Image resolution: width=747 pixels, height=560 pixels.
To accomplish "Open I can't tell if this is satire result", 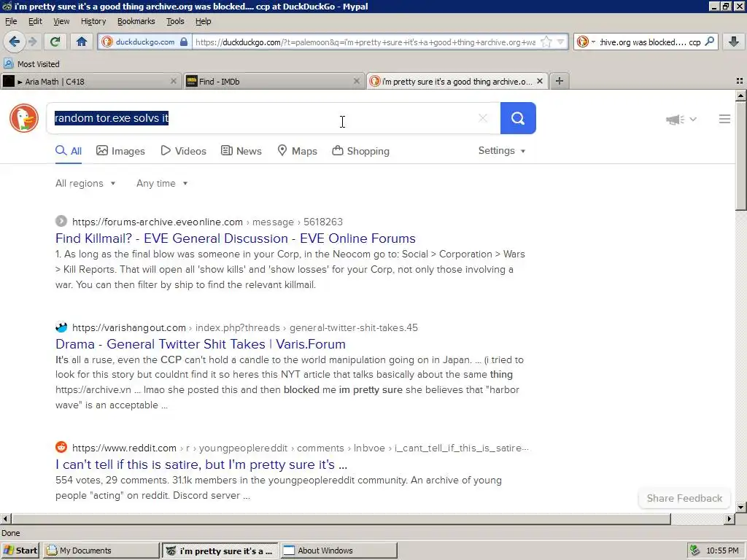I will (201, 464).
